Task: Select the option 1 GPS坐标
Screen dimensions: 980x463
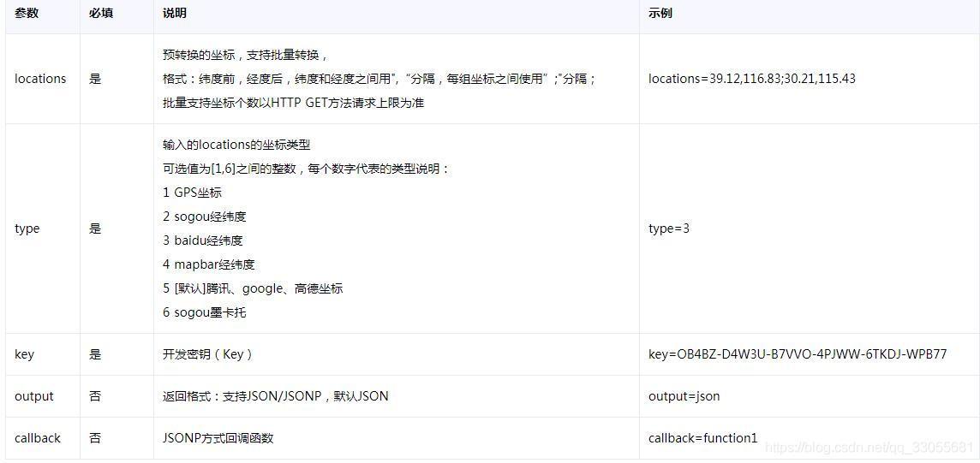Action: pos(193,193)
